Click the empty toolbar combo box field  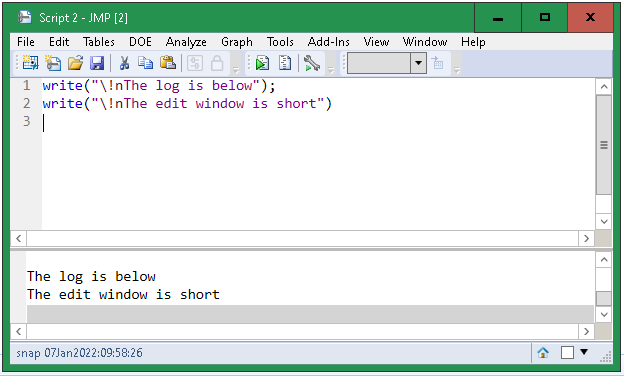[378, 63]
